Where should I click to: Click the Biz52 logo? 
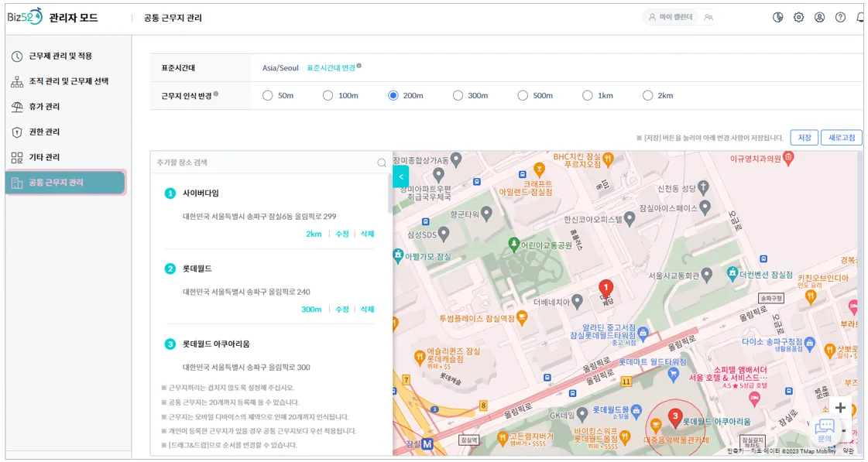[x=24, y=17]
